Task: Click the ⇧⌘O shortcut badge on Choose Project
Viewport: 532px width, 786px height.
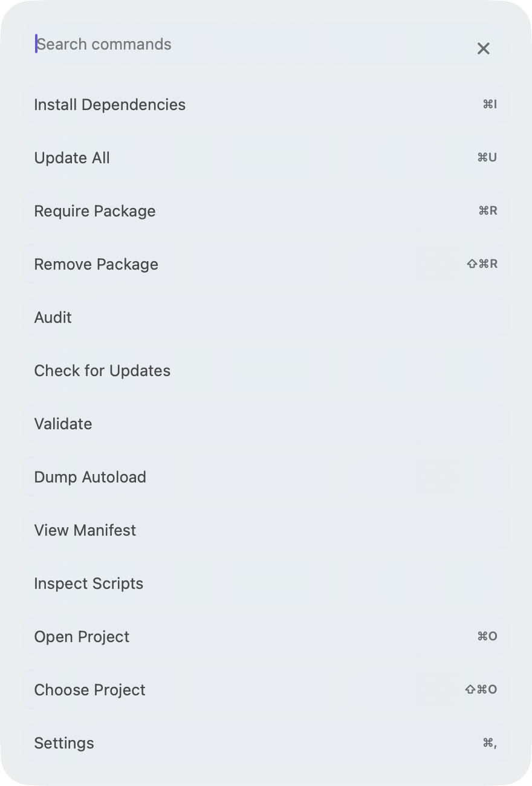Action: [x=481, y=690]
